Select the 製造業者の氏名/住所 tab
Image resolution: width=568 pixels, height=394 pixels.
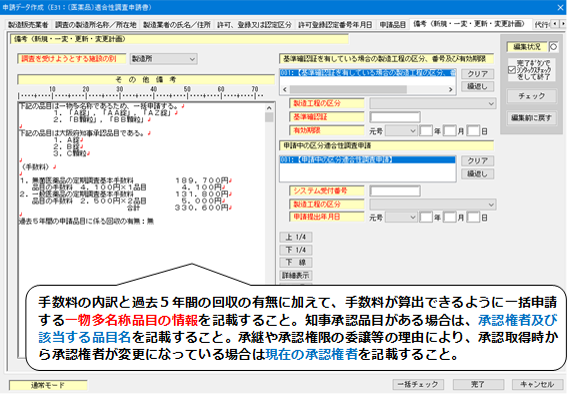coord(177,25)
